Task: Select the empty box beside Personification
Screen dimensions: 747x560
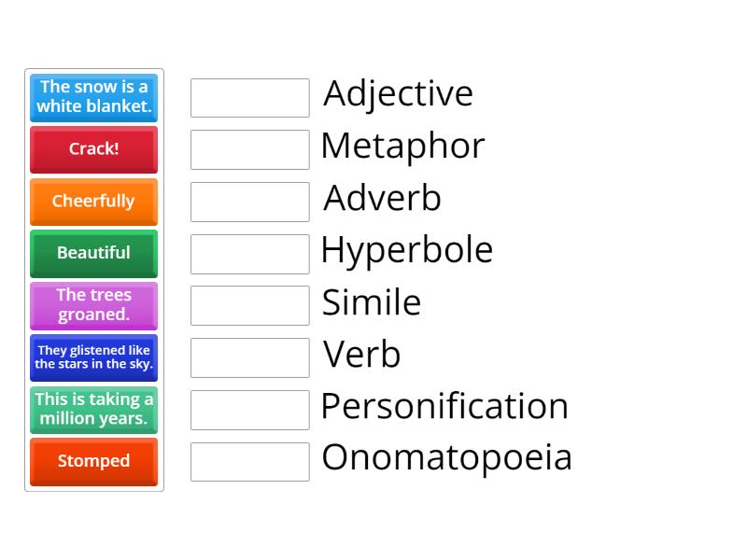Action: [249, 410]
